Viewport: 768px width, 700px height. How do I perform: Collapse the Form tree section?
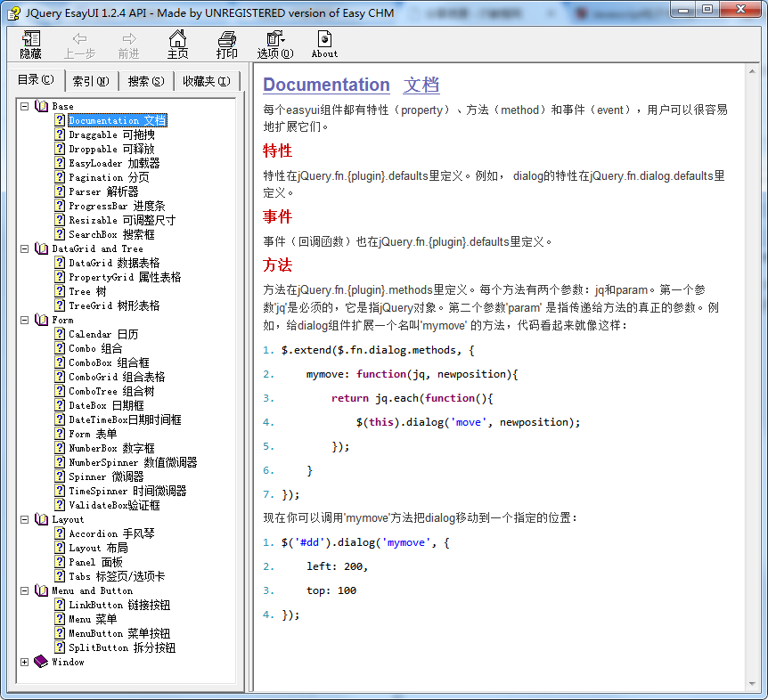(25, 320)
